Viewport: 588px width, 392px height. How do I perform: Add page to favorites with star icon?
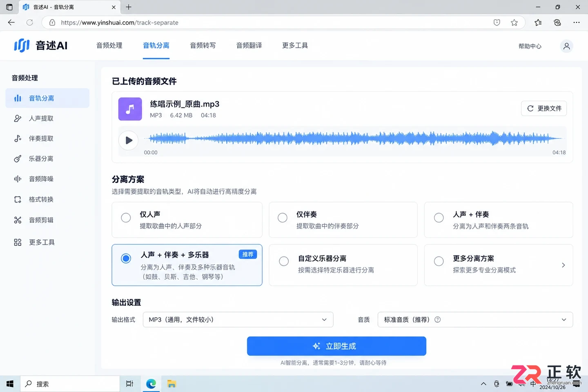pos(514,22)
